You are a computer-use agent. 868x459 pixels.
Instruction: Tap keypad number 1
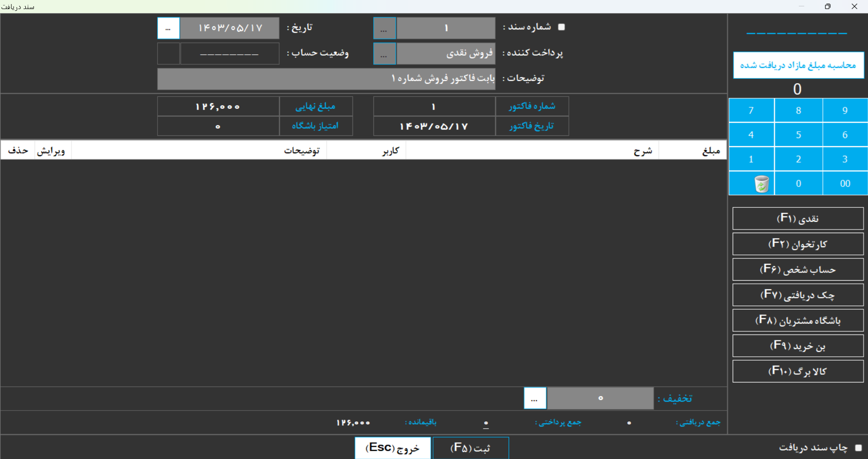[752, 159]
